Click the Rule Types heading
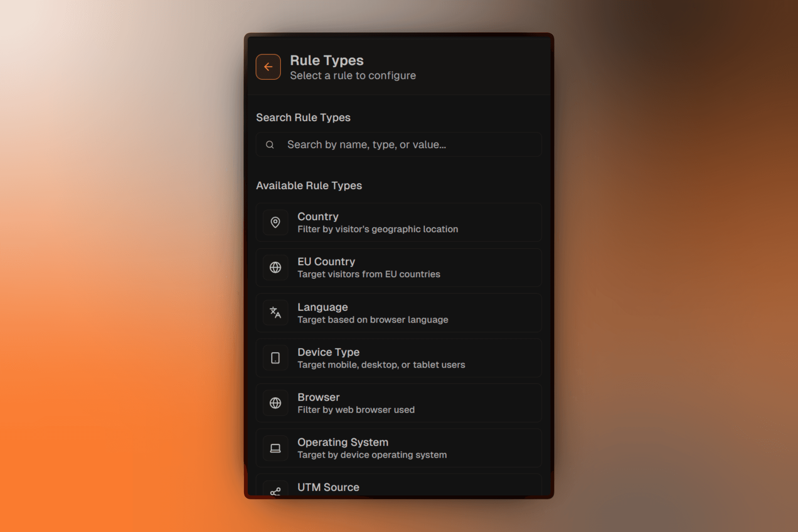 coord(326,60)
